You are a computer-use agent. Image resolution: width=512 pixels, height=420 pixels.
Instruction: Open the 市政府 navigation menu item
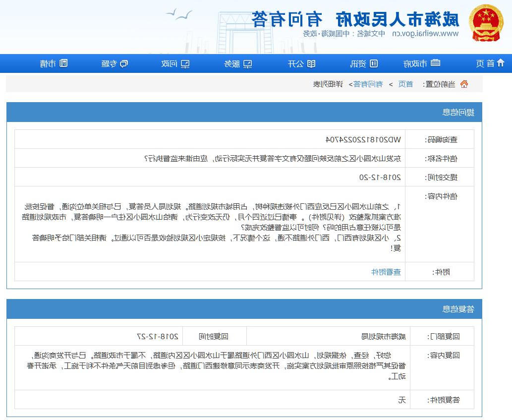(x=422, y=63)
